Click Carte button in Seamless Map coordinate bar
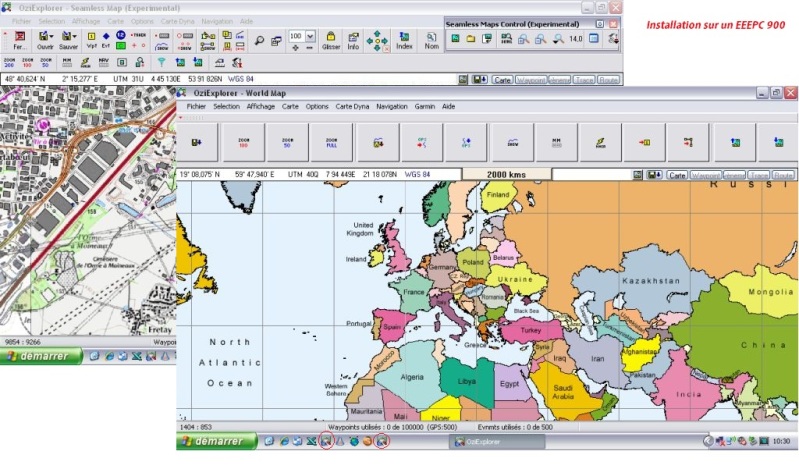Screen dimensions: 799x476 point(502,80)
